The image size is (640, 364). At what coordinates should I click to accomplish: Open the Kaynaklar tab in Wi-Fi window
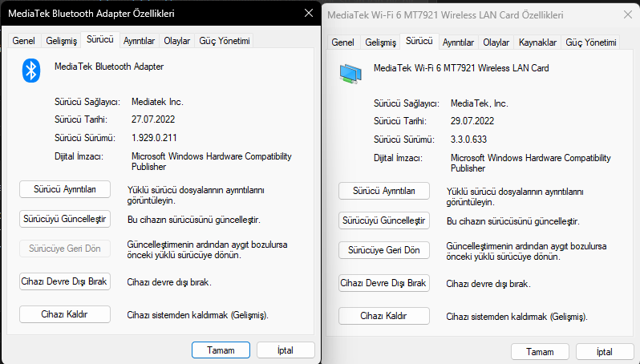[x=537, y=42]
